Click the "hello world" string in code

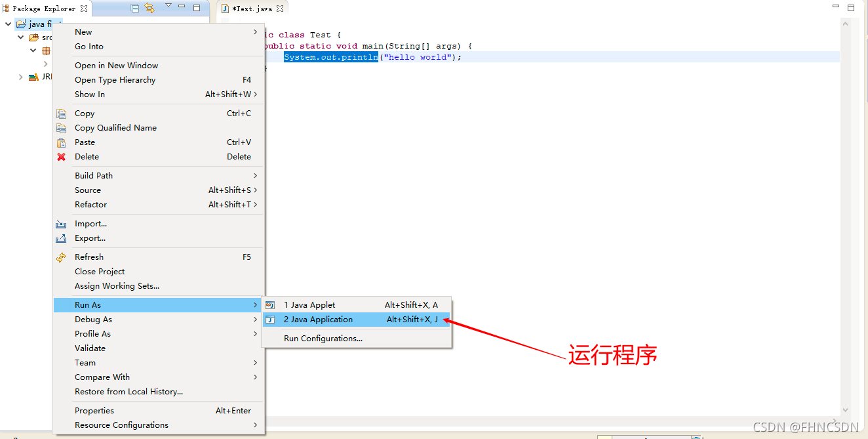(x=417, y=57)
